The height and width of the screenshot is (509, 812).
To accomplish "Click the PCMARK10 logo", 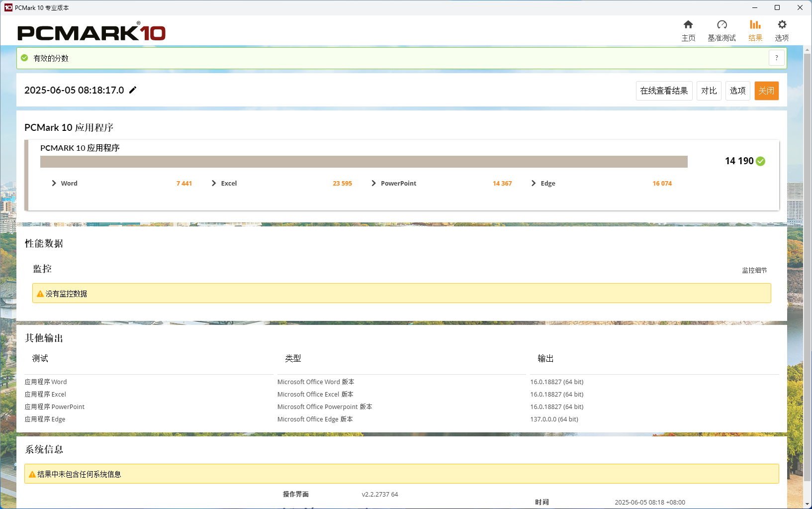I will [x=91, y=32].
